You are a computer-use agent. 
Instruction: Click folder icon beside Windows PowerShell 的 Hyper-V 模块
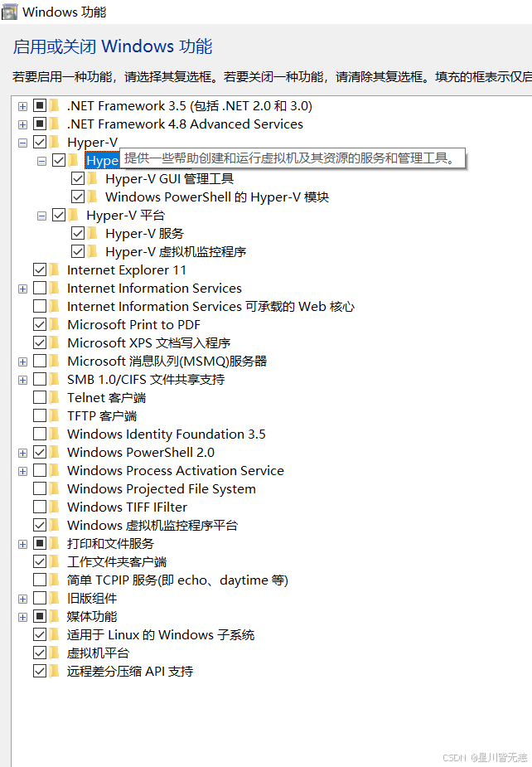93,197
